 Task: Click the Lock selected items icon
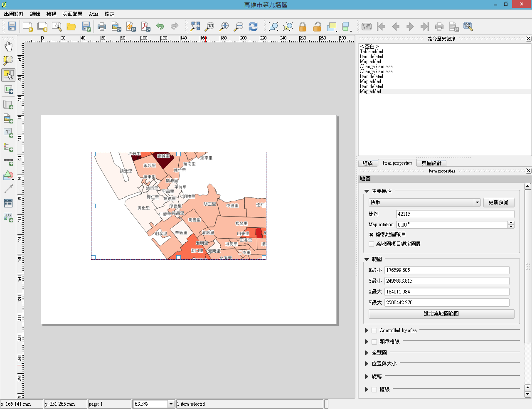(303, 27)
